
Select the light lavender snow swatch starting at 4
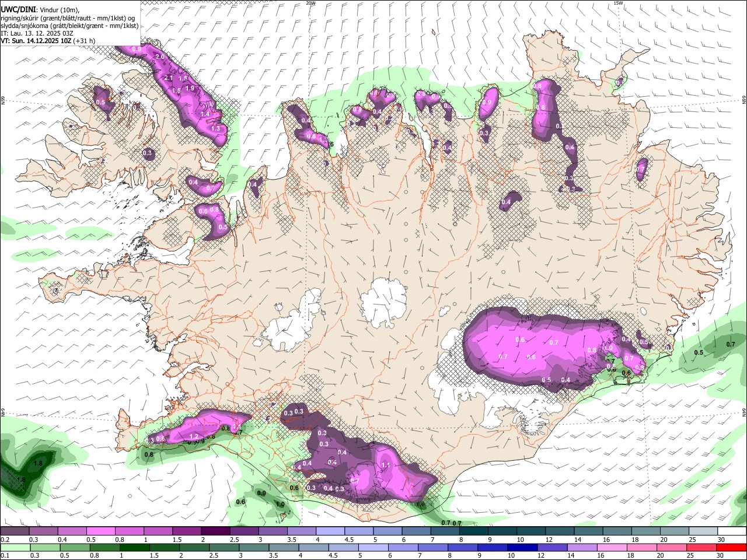coord(330,531)
